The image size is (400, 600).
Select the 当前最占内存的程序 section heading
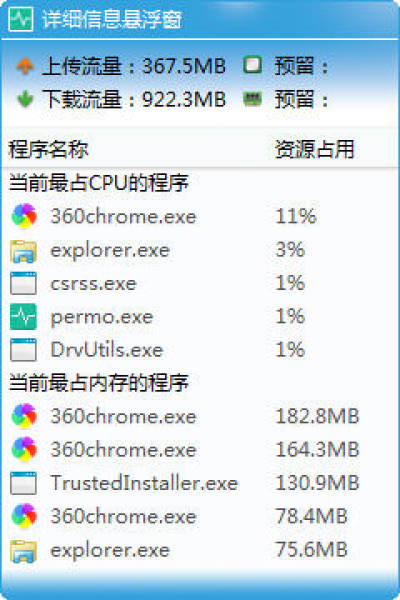[99, 382]
